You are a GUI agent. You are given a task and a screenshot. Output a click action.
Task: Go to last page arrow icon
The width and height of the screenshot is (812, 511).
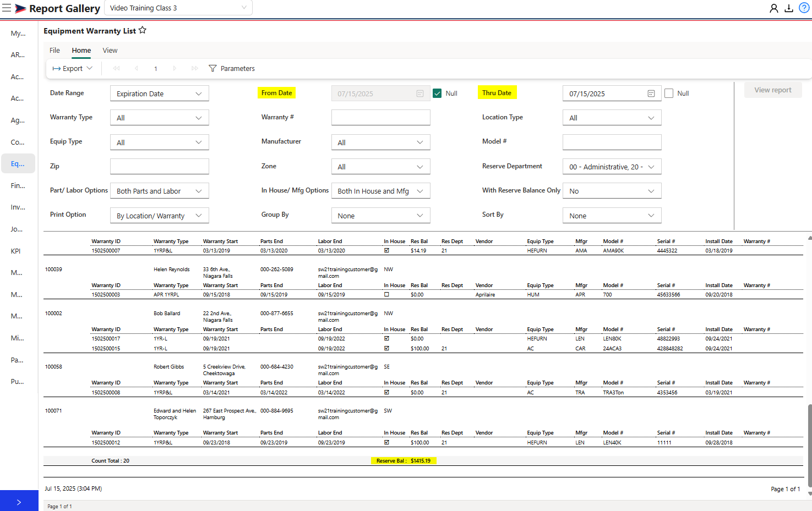(194, 68)
